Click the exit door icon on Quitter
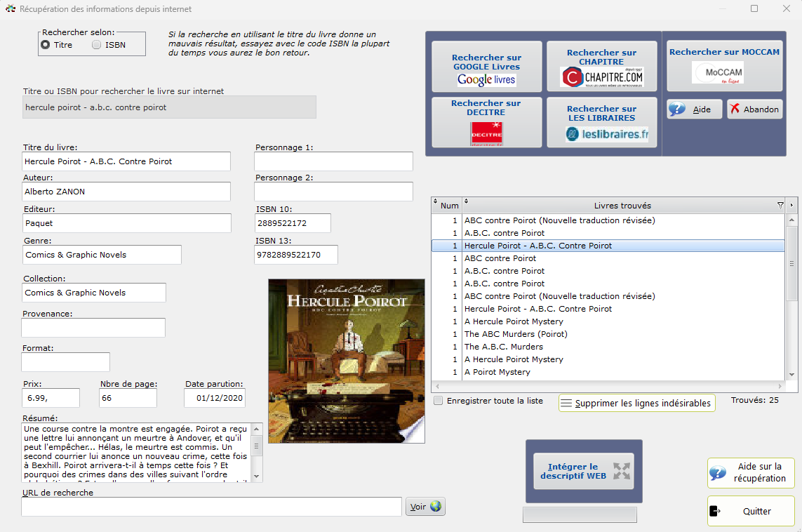 point(715,511)
